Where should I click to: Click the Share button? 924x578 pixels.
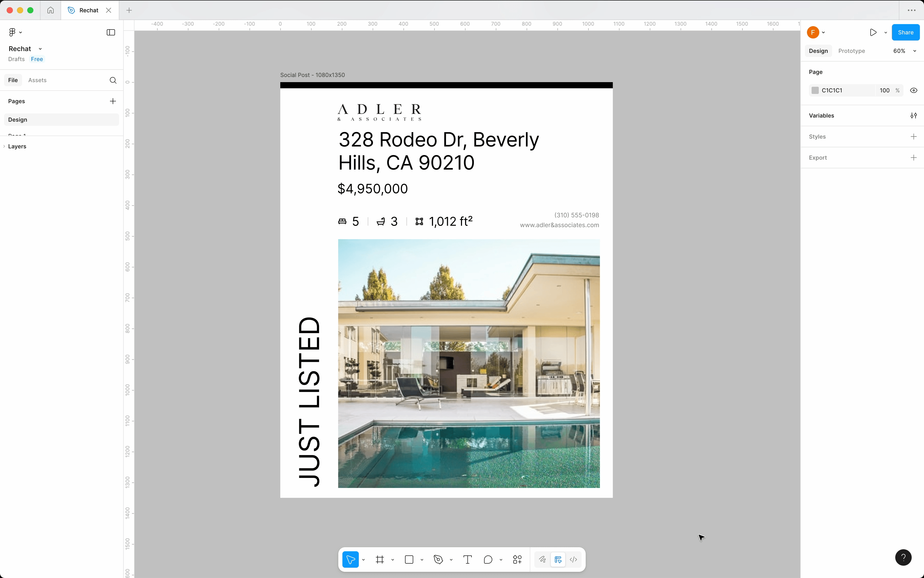[x=905, y=33]
